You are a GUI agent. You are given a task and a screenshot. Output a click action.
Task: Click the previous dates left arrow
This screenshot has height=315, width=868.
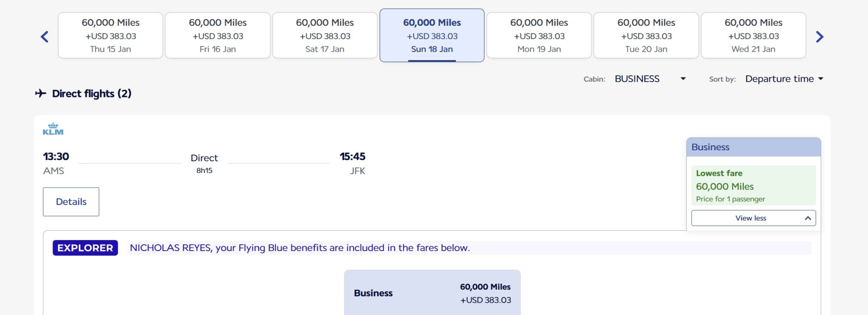pyautogui.click(x=45, y=37)
